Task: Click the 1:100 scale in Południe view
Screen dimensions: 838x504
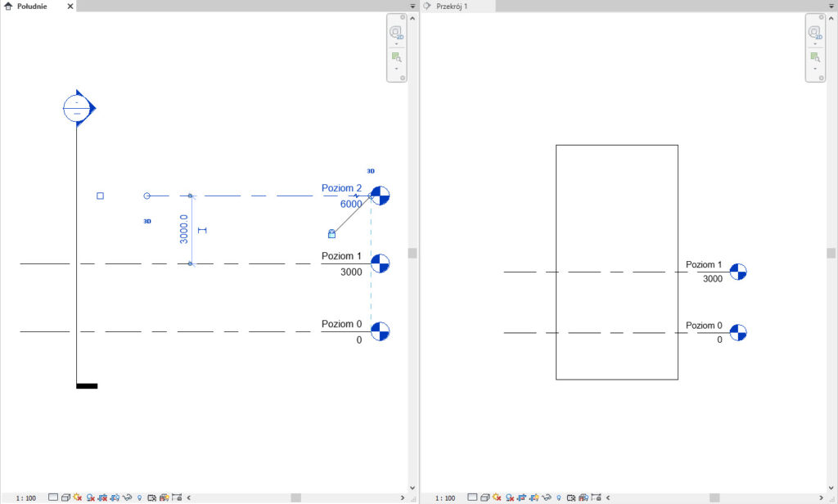Action: [x=25, y=497]
